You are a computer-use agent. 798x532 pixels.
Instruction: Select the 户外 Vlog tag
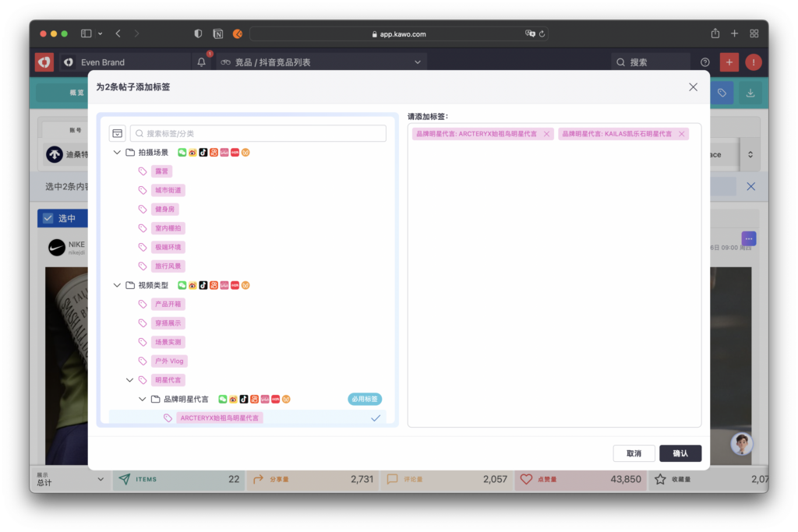(169, 361)
